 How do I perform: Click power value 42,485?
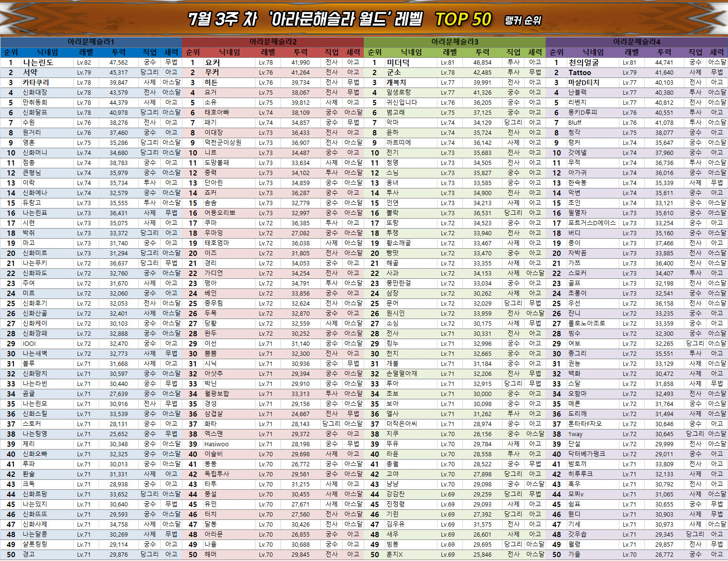click(x=482, y=72)
